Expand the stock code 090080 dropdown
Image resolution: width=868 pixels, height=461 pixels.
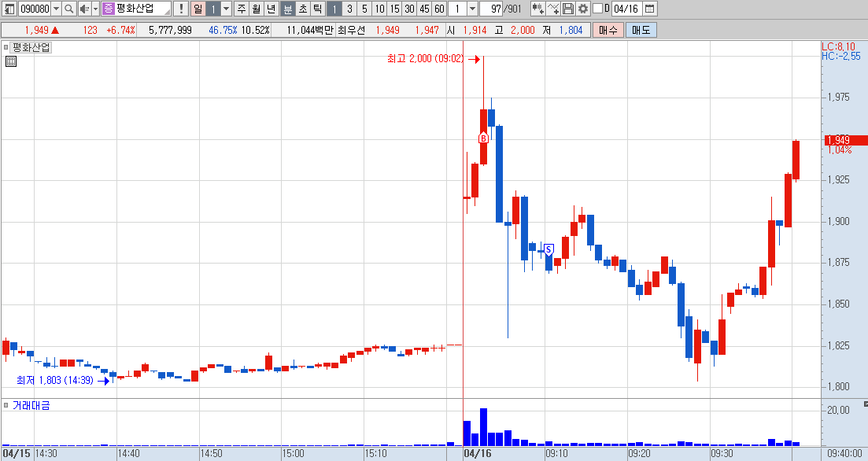coord(56,9)
